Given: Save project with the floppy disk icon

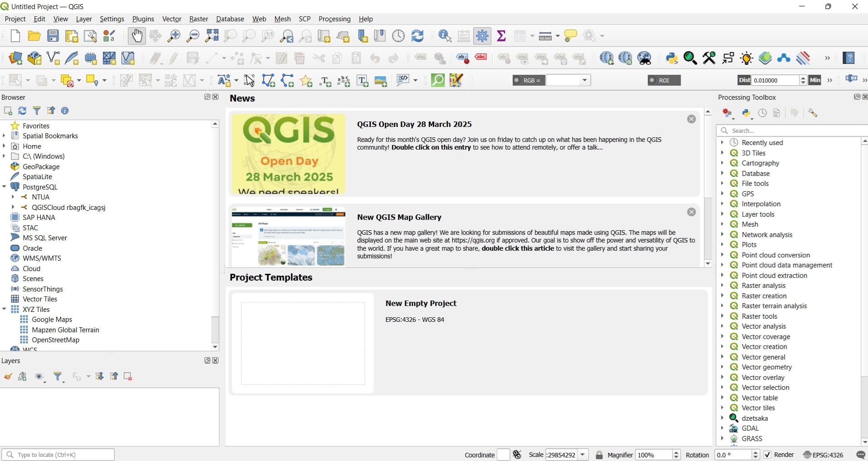Looking at the screenshot, I should pos(53,36).
